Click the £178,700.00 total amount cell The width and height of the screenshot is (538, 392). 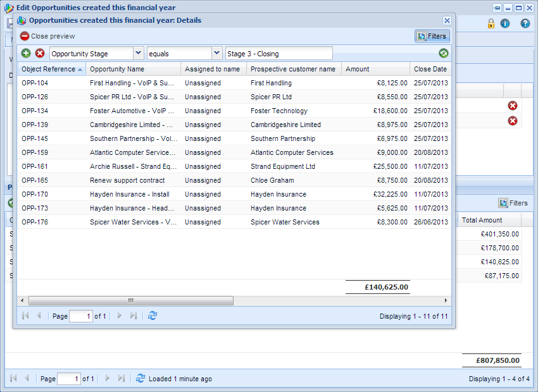[x=499, y=248]
